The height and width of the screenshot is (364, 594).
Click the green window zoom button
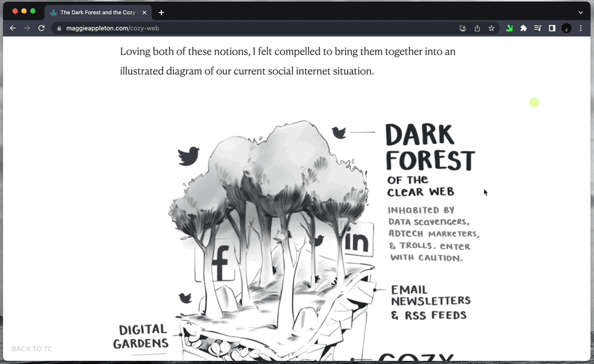click(x=33, y=11)
